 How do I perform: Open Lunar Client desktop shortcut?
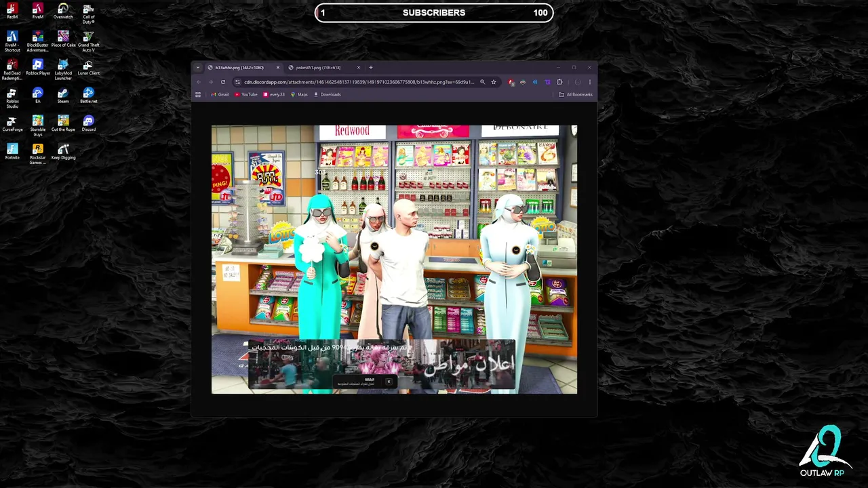88,68
